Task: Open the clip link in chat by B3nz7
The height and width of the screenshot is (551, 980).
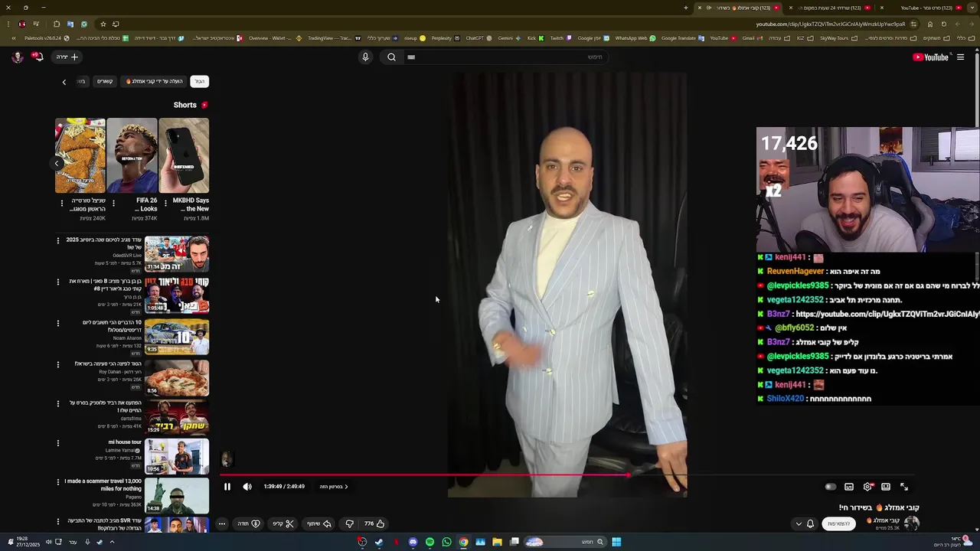Action: coord(887,314)
